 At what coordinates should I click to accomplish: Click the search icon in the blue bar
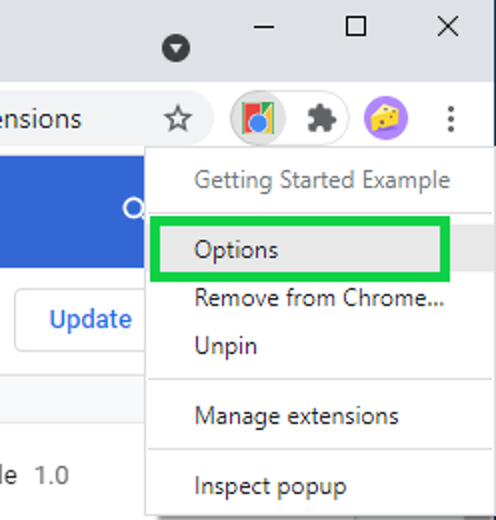point(133,209)
